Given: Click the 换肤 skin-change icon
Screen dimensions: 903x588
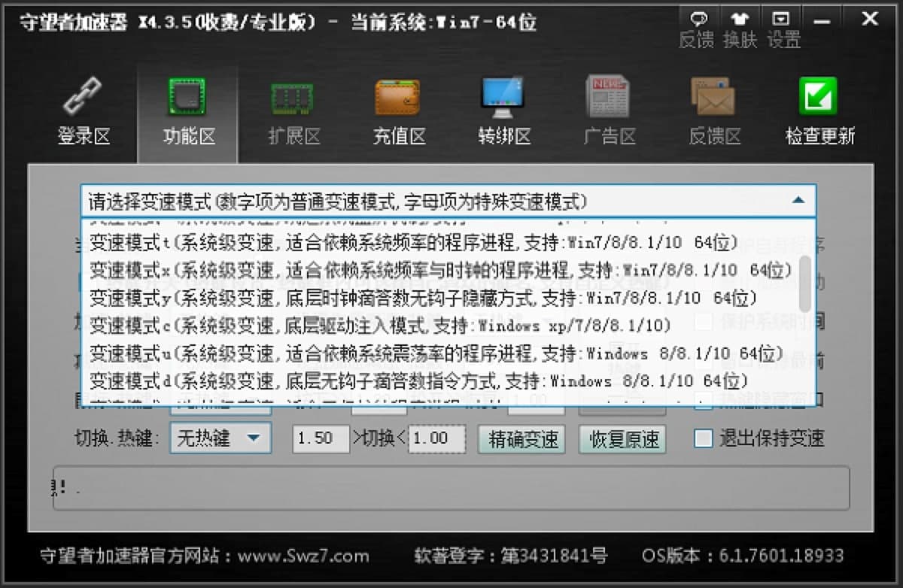Looking at the screenshot, I should click(x=740, y=20).
